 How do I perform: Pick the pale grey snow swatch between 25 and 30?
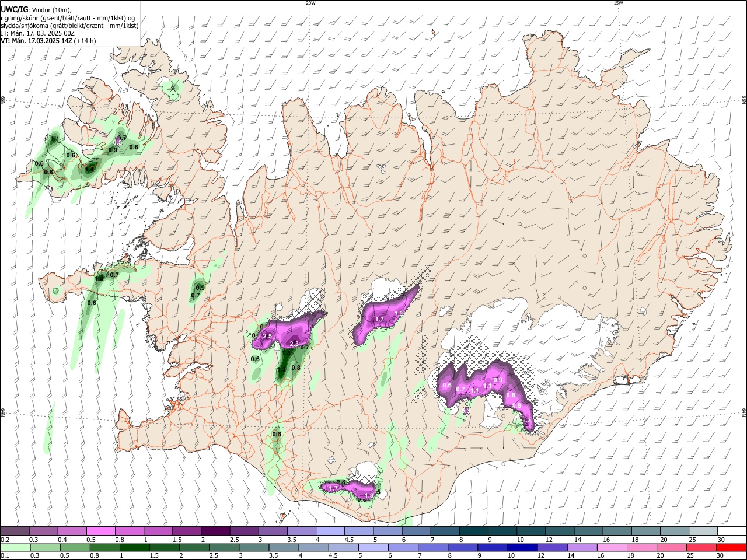coord(703,531)
